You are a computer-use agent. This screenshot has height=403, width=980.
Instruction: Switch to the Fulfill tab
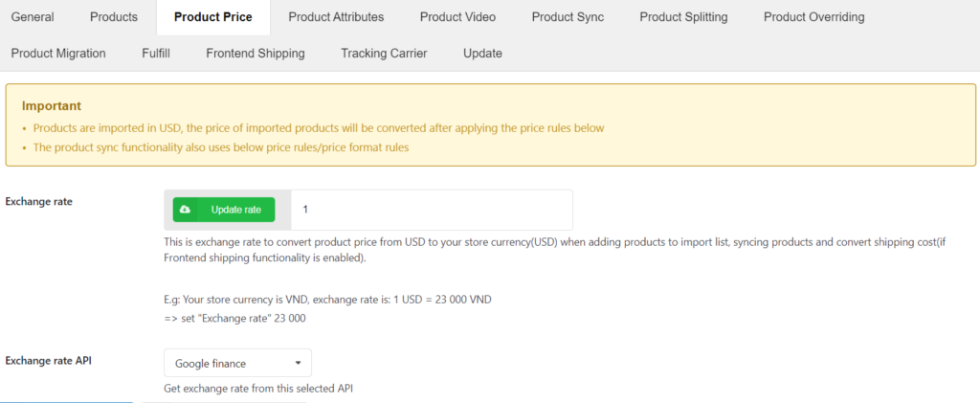click(156, 54)
